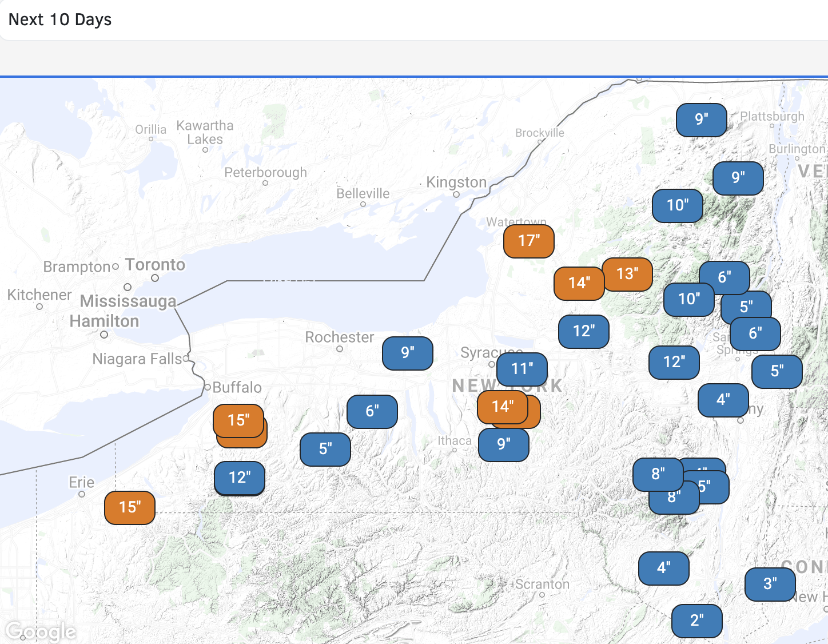Screen dimensions: 828x644
Task: Select the 12" marker northeast of Syracuse
Action: 583,331
